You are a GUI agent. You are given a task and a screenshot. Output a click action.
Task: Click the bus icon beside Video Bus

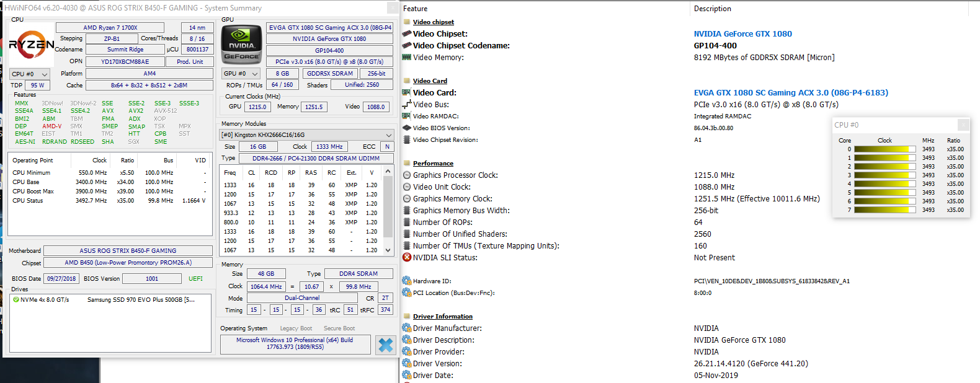pyautogui.click(x=407, y=104)
